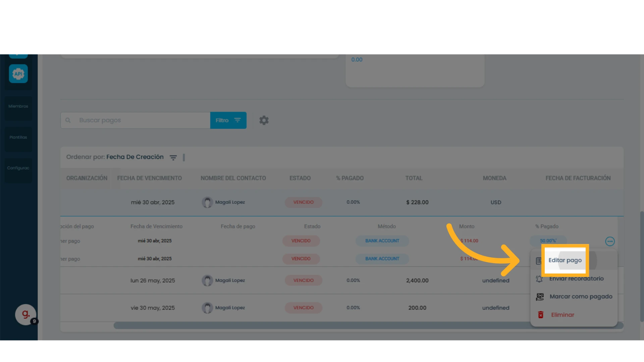Click the bell icon for Enviar recordatorio

539,279
